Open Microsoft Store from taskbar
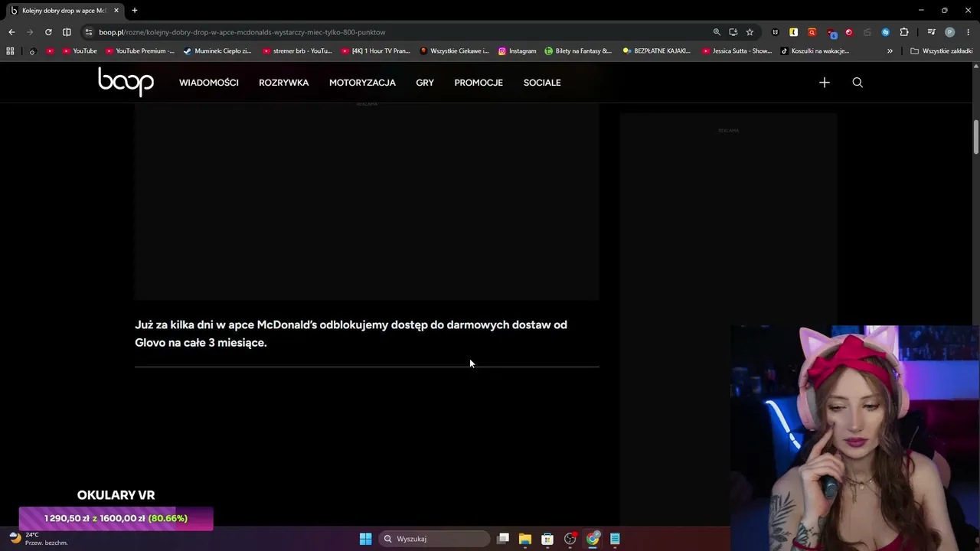Screen dimensions: 980x551 pos(547,539)
